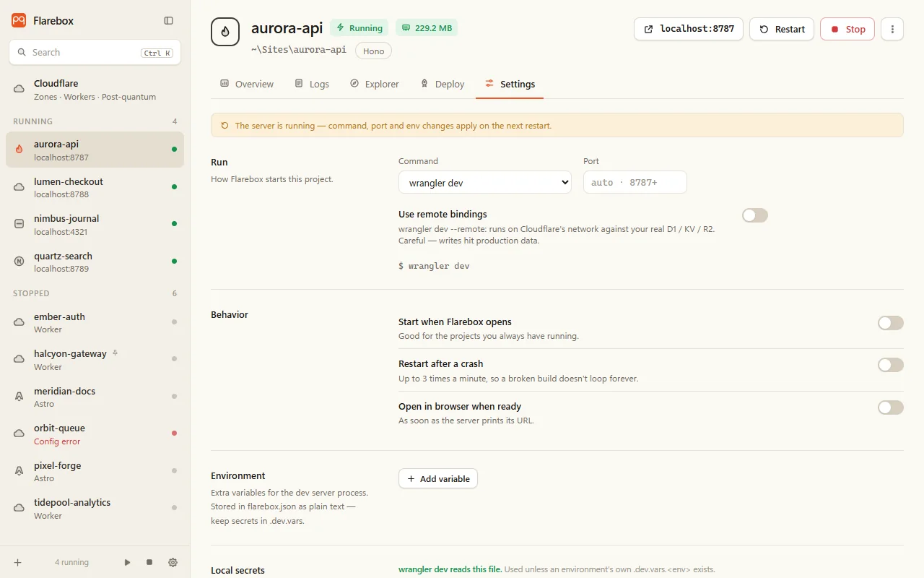Click meridian-docs Astro icon
The image size is (924, 578).
click(19, 397)
